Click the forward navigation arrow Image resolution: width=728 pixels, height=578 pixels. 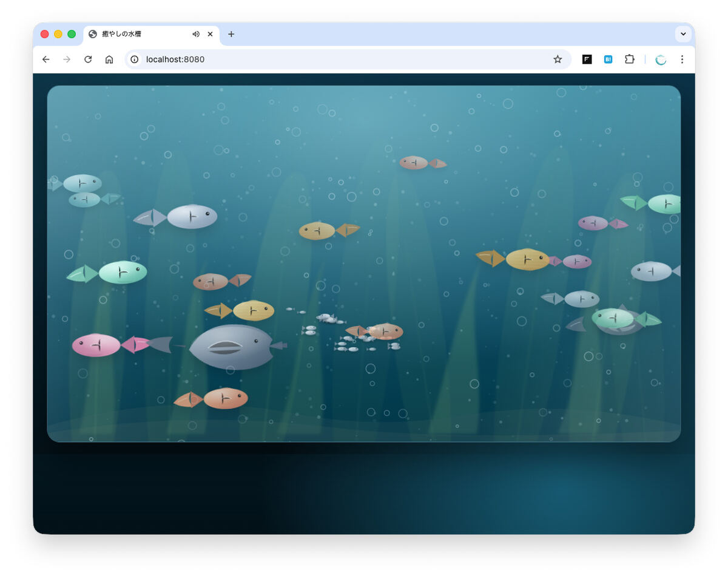tap(67, 59)
